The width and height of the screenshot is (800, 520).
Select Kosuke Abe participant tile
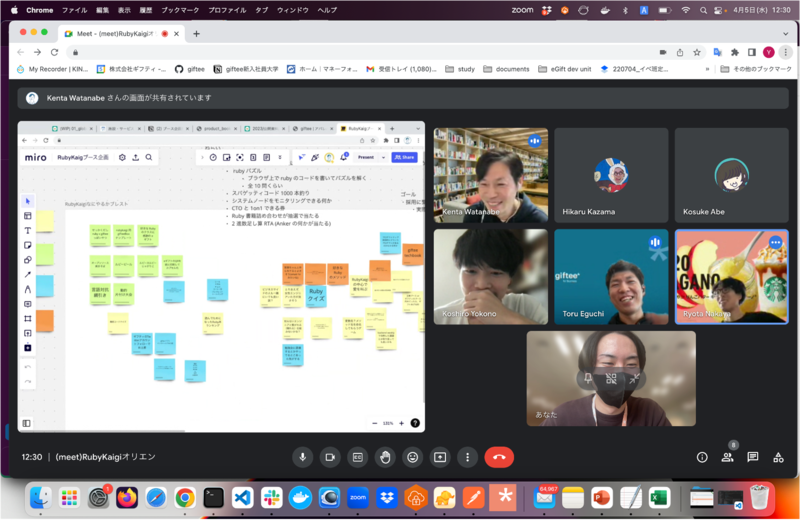coord(732,175)
